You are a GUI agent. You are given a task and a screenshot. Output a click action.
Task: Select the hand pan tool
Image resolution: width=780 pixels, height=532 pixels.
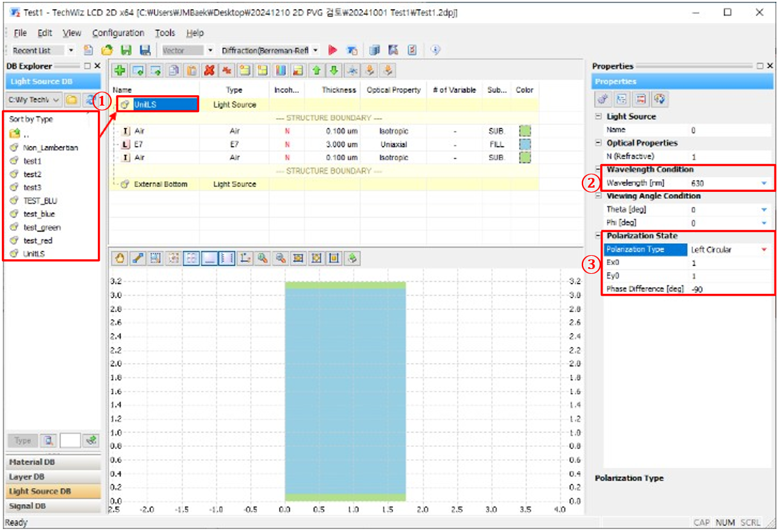120,258
